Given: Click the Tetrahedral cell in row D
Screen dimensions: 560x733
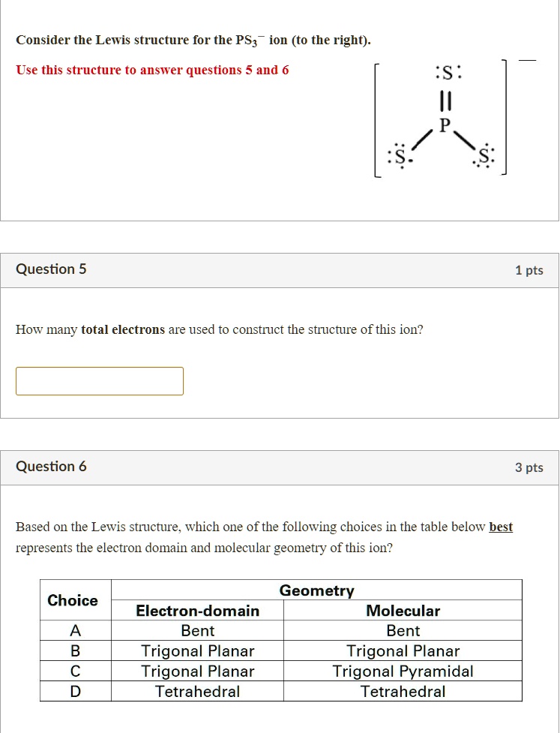Looking at the screenshot, I should 403,691.
